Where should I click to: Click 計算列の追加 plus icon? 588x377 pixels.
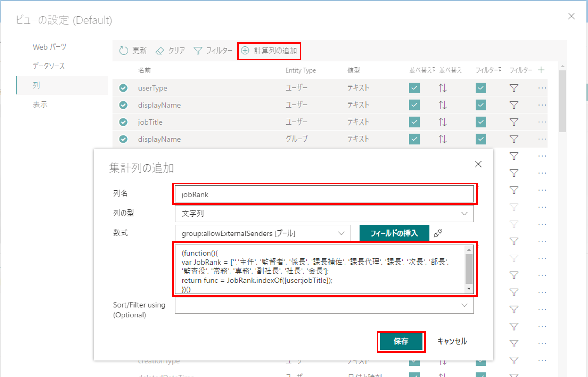point(245,51)
